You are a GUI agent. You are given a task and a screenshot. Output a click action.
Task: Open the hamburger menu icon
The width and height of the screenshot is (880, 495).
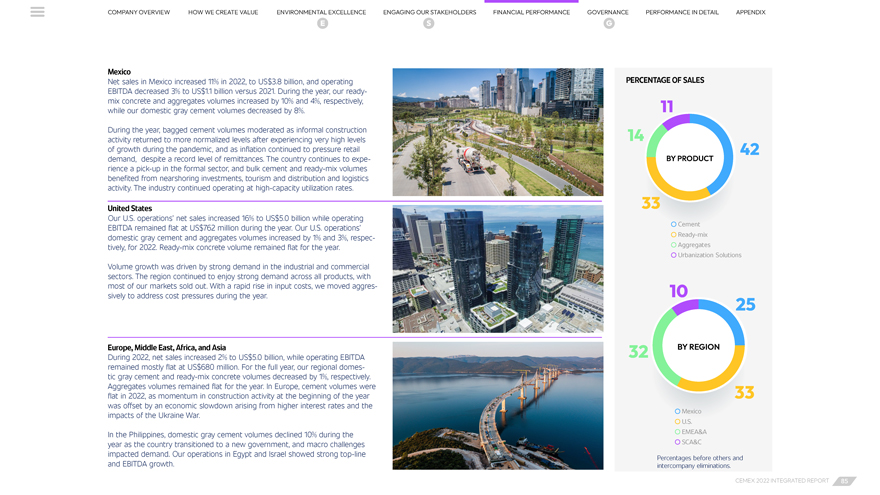[x=38, y=12]
